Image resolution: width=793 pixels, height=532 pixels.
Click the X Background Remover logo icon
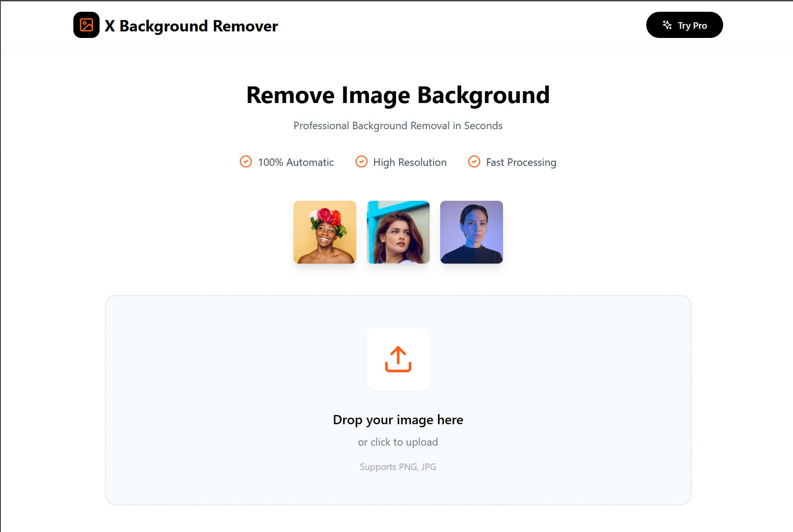point(86,25)
